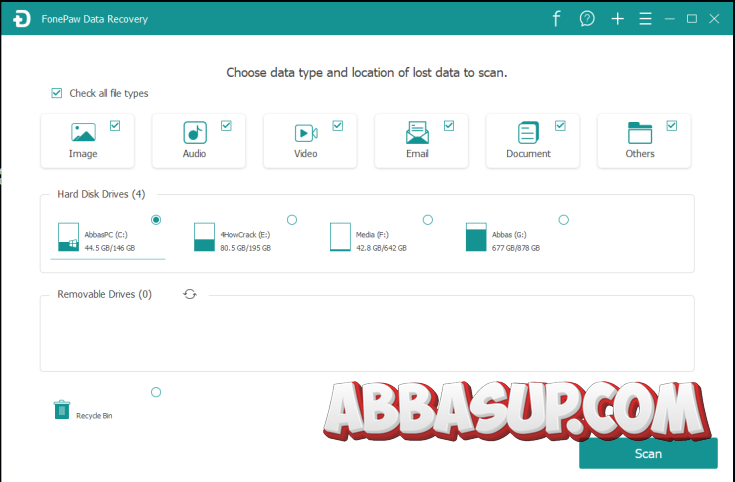Click the Email file type icon

[x=417, y=132]
